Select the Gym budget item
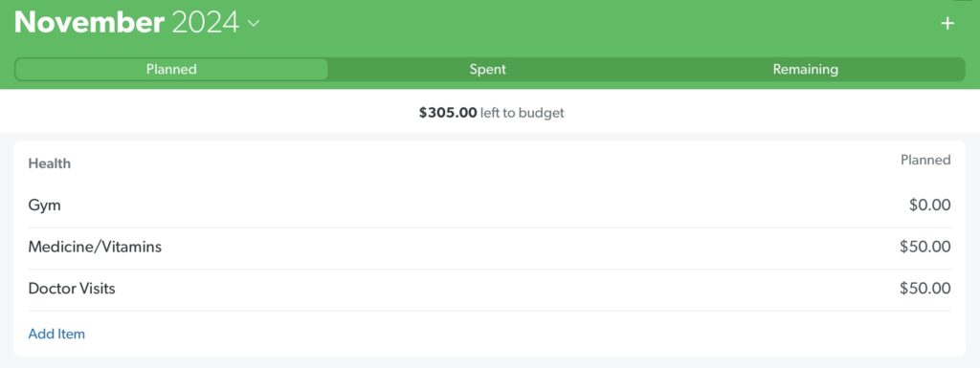The width and height of the screenshot is (980, 368). 489,206
